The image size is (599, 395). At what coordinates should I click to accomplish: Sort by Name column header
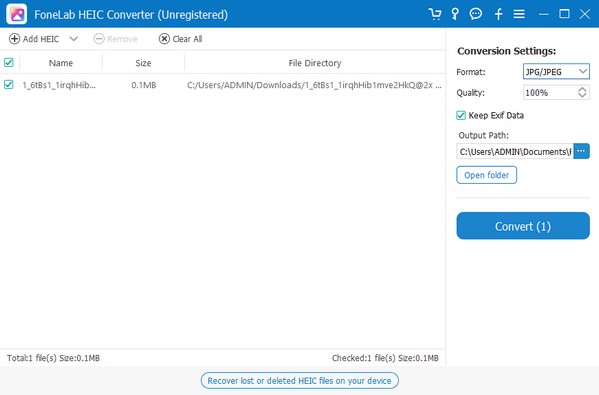pyautogui.click(x=61, y=63)
